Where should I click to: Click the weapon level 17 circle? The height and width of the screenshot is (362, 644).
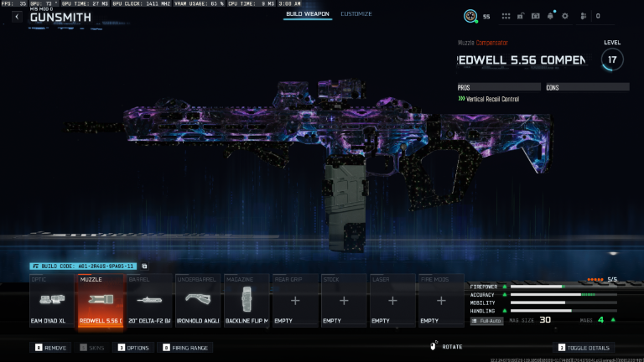tap(612, 59)
